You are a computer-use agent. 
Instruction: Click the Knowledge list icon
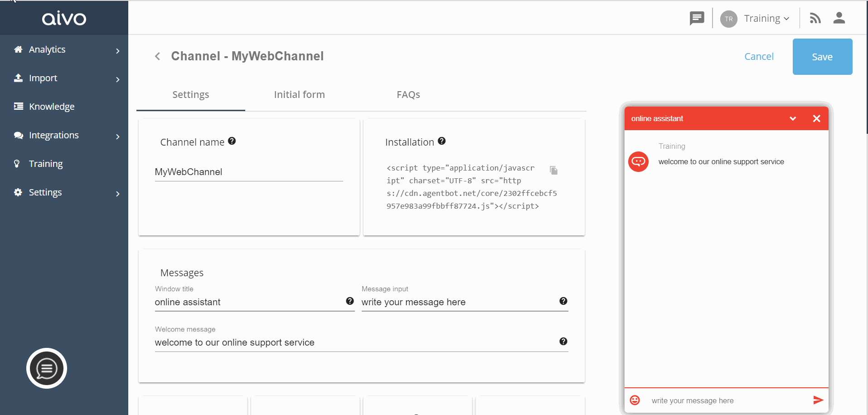tap(18, 106)
